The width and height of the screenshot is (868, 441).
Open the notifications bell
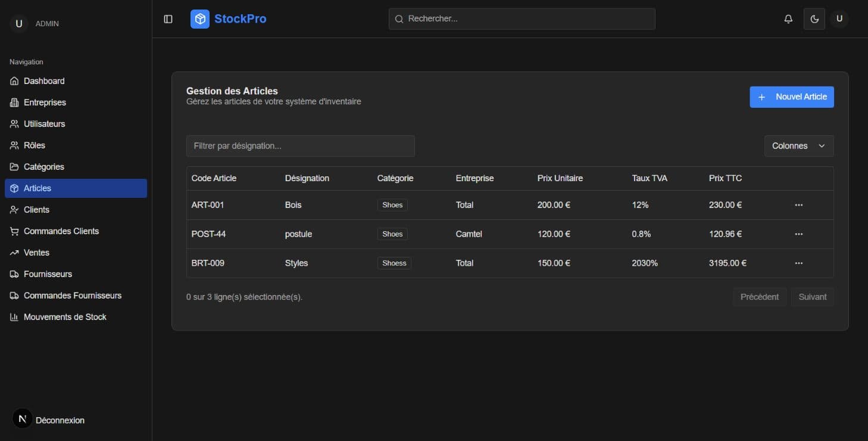coord(788,19)
